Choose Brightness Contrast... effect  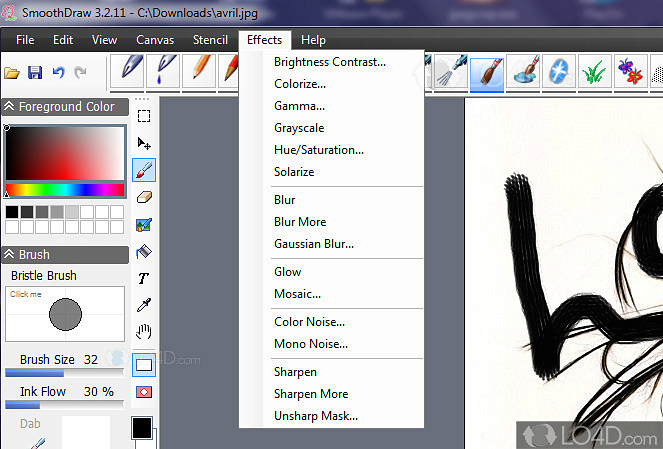(x=332, y=62)
